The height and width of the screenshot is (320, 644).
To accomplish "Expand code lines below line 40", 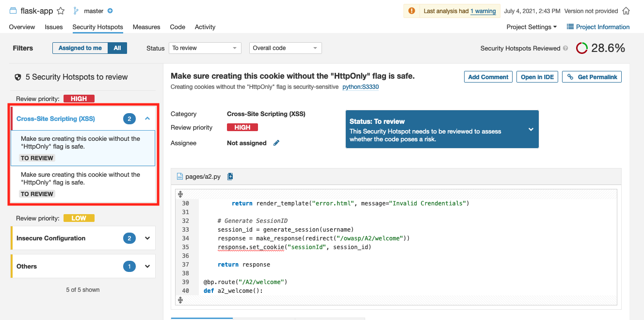I will pyautogui.click(x=180, y=300).
